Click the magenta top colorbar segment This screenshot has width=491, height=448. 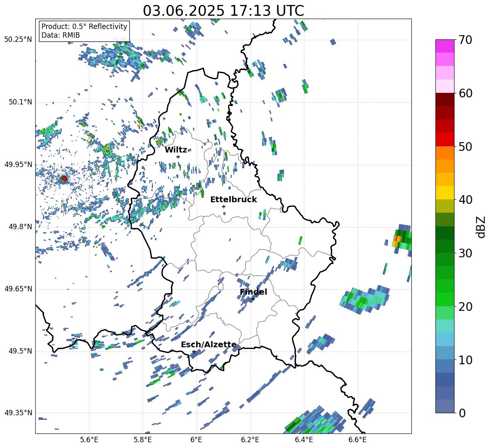click(445, 46)
